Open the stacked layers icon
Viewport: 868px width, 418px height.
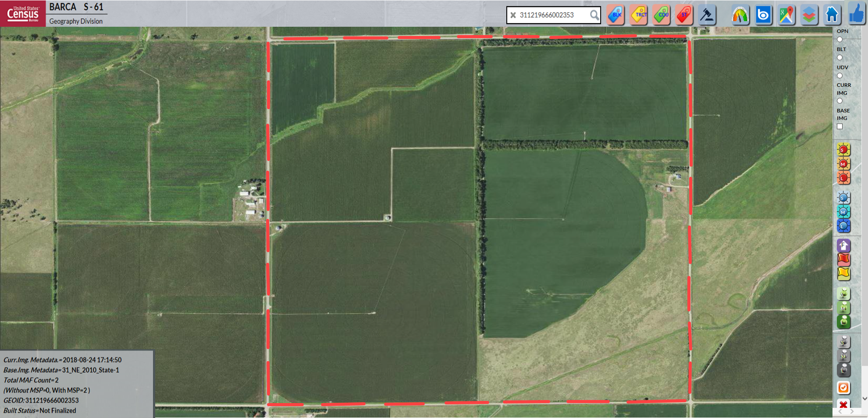click(x=809, y=15)
